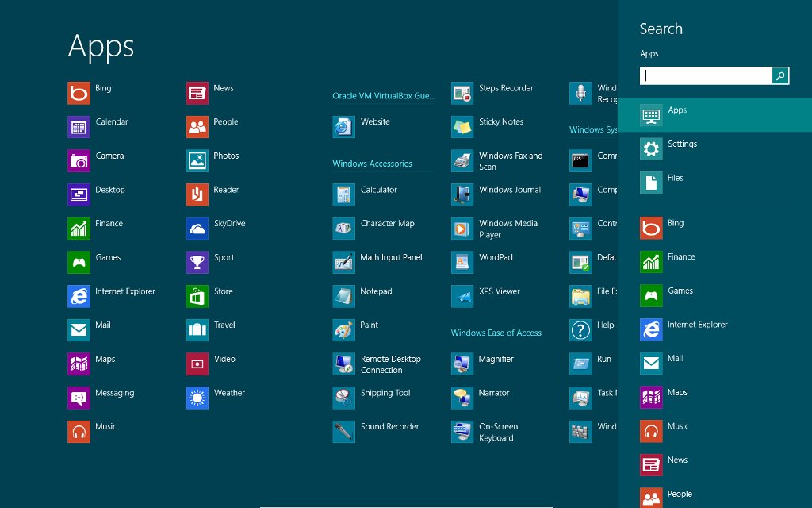Click the Windows Accessories group header
812x508 pixels.
(373, 164)
